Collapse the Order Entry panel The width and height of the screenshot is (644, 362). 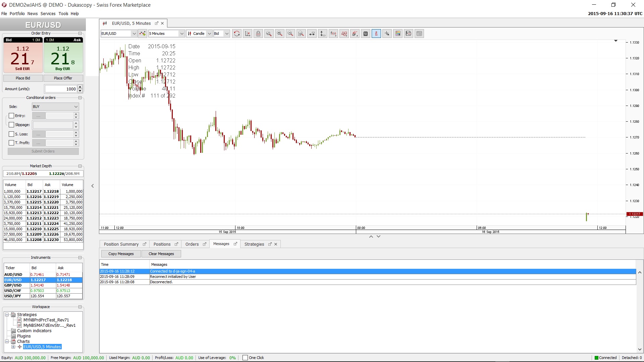pos(80,33)
